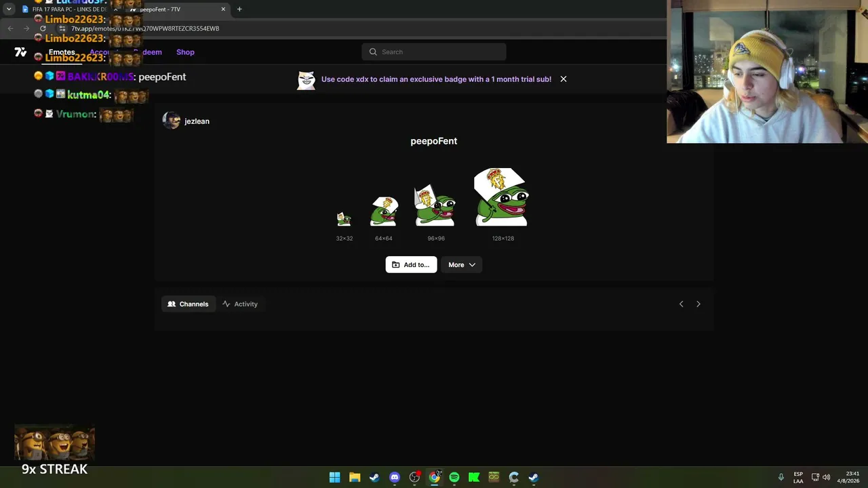Screen dimensions: 868x488
Task: Click the 9x STREAK overlay text
Action: (x=54, y=469)
